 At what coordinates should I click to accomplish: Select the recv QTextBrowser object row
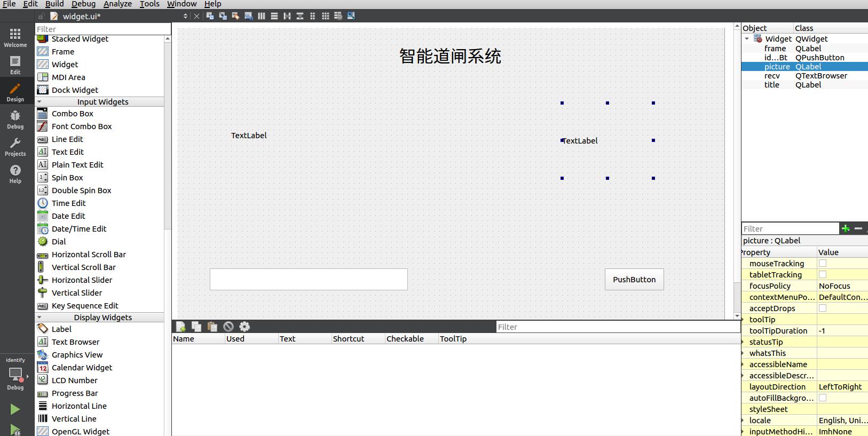point(804,76)
